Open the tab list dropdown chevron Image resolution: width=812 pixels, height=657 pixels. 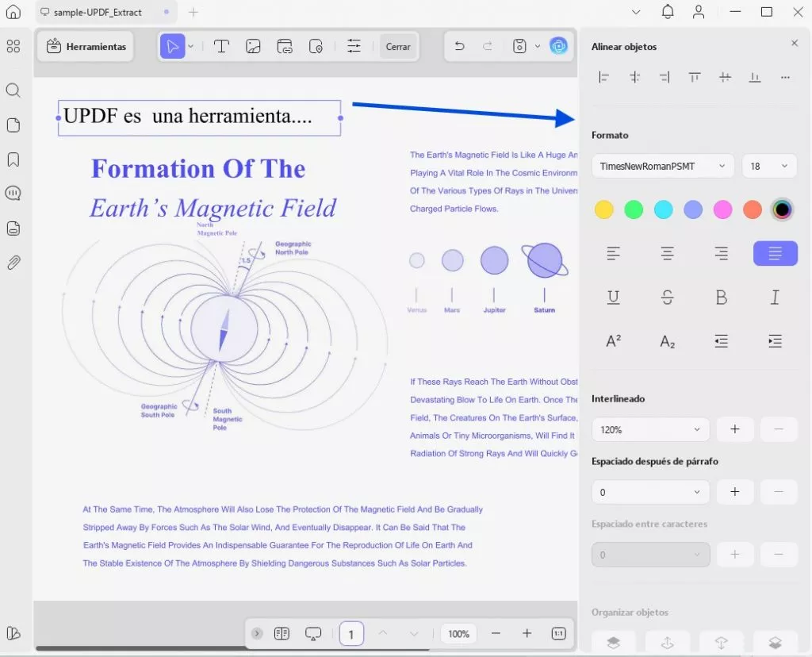tap(637, 12)
